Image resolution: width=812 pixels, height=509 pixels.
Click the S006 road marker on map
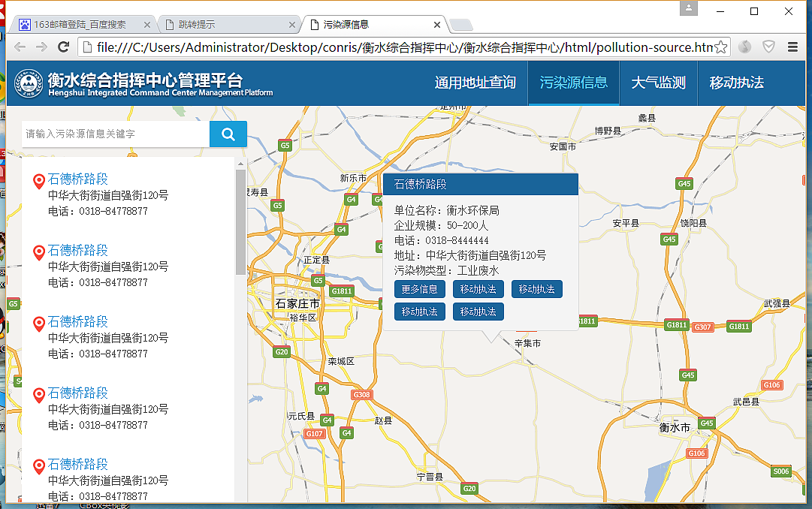[x=781, y=471]
